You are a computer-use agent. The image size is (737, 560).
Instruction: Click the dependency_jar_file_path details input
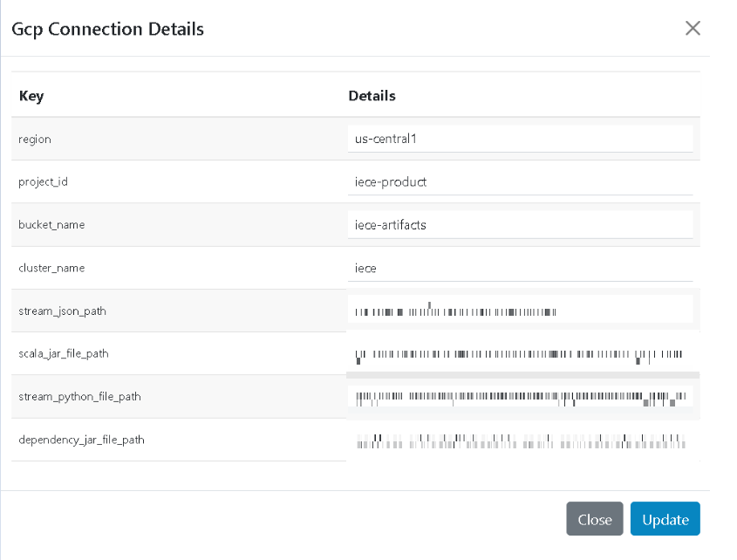(520, 440)
